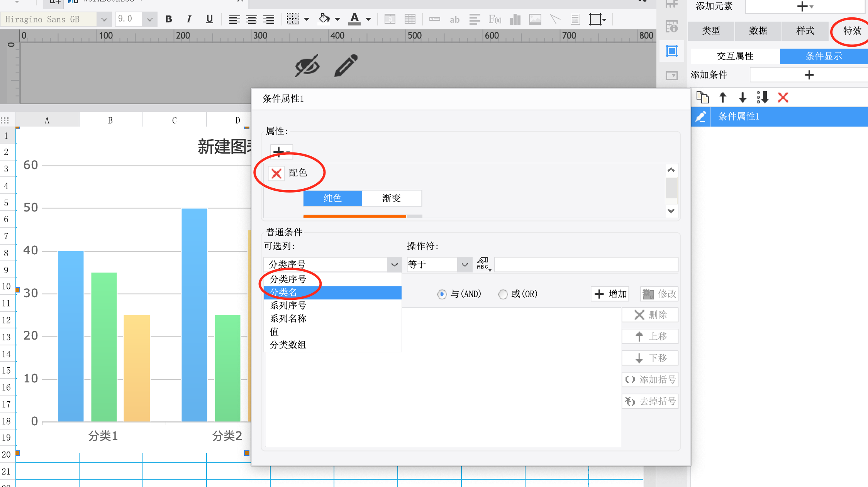868x487 pixels.
Task: Click the pencil edit icon above chart
Action: point(346,65)
